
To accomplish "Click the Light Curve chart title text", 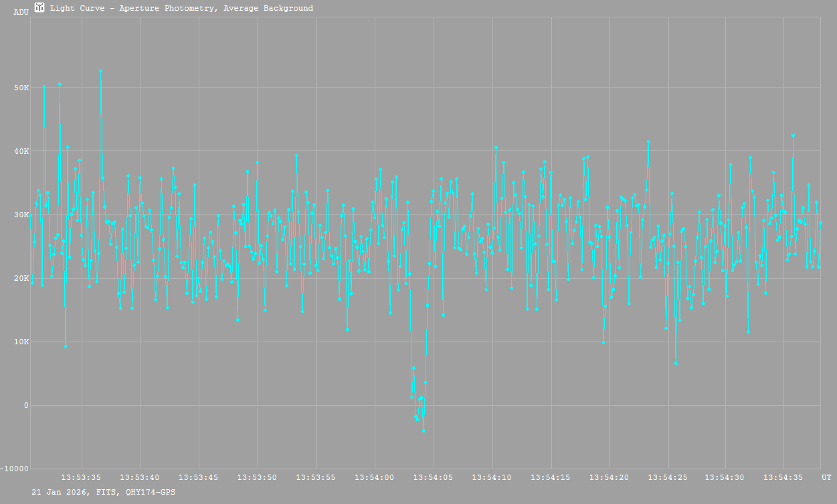I will click(181, 8).
